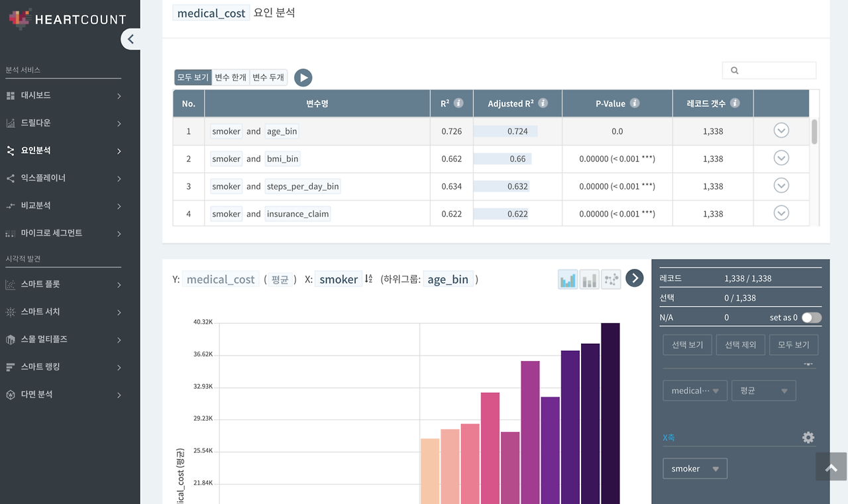Click the 익스플레이너 sidebar icon

[x=10, y=178]
